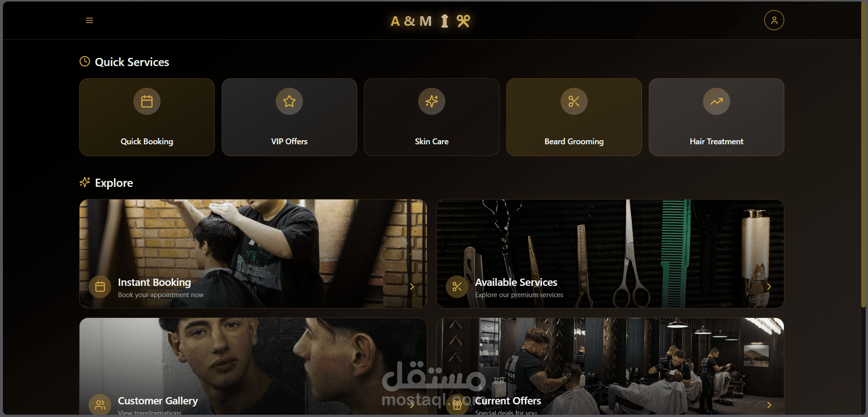Viewport: 868px width, 417px height.
Task: Select the Quick Booking label
Action: pyautogui.click(x=147, y=142)
